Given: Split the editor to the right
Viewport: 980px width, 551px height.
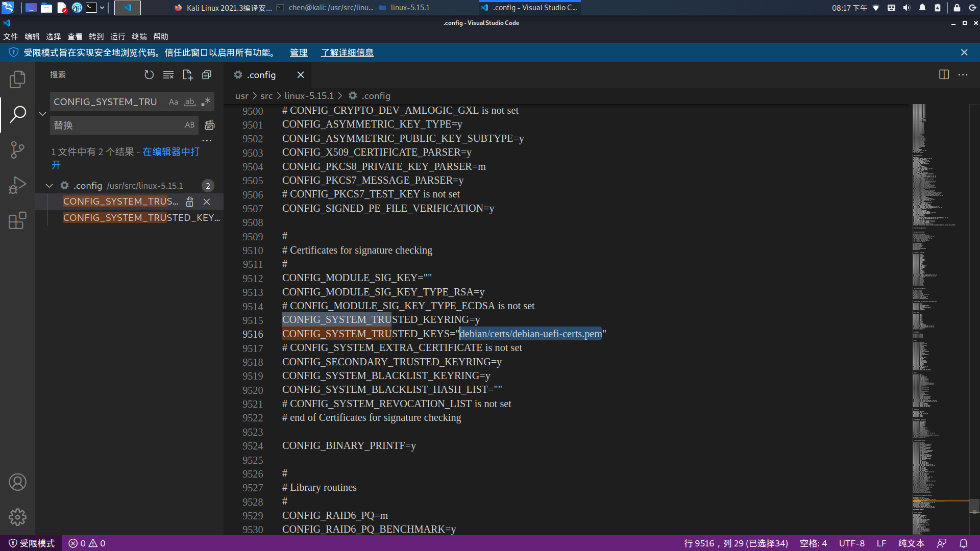Looking at the screenshot, I should point(944,75).
